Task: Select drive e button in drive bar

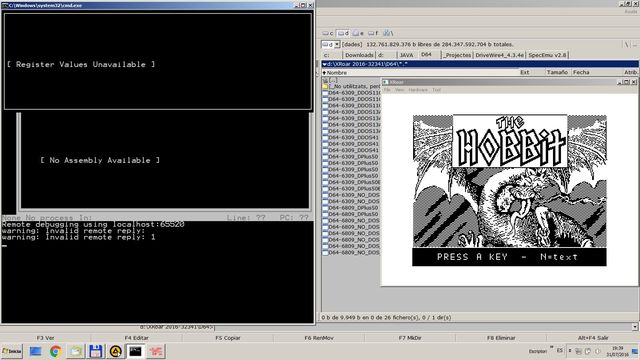Action: 358,33
